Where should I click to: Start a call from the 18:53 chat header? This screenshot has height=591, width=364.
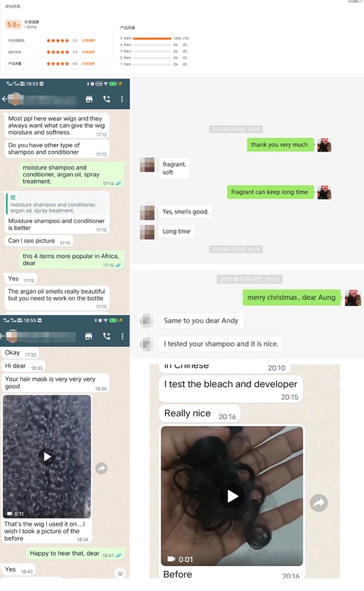(x=107, y=99)
